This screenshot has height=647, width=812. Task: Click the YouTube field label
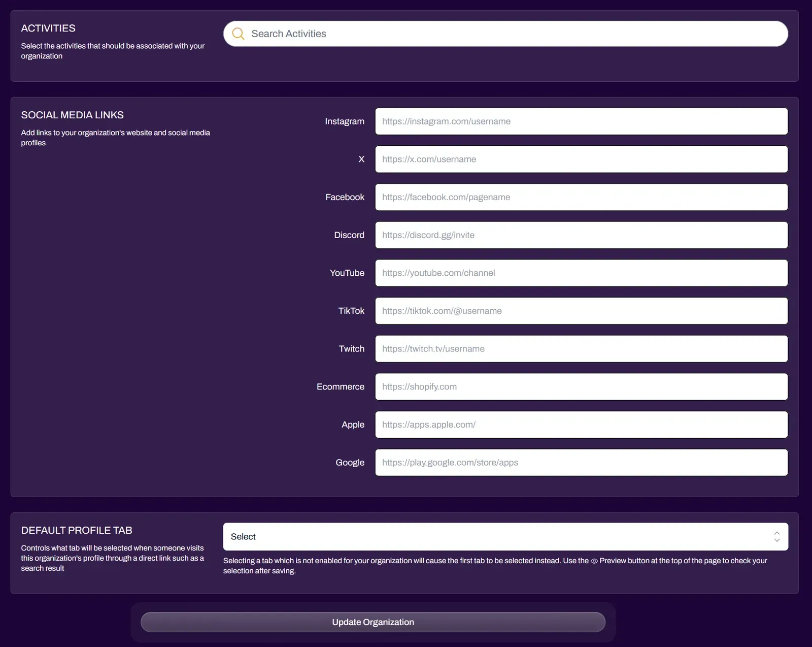pos(347,273)
